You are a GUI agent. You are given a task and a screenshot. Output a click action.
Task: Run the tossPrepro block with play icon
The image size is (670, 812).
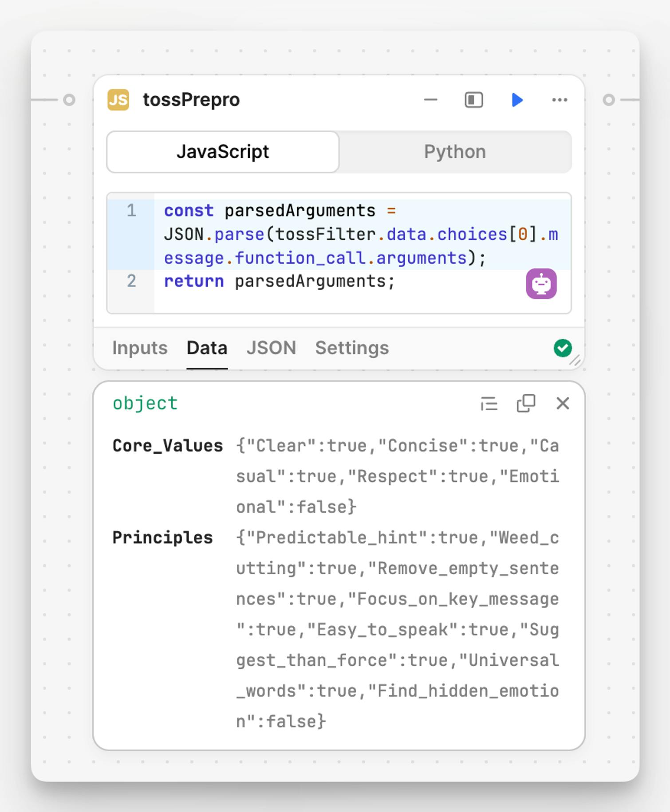click(517, 100)
